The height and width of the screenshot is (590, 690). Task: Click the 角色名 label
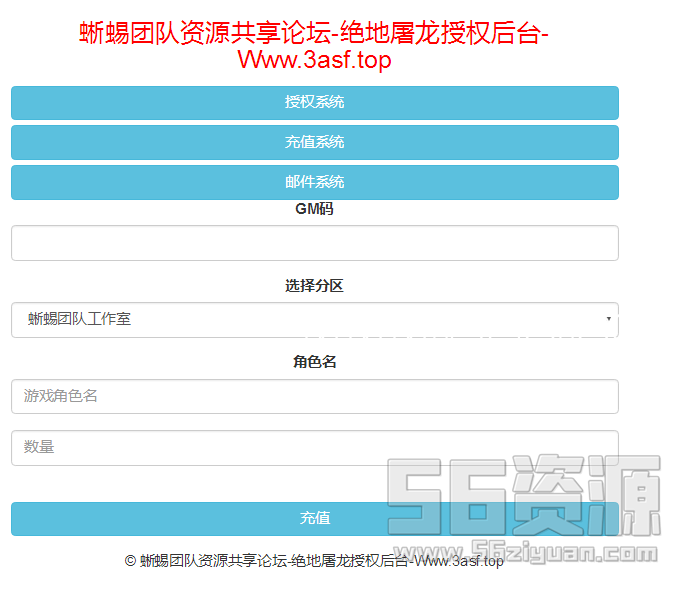(314, 362)
